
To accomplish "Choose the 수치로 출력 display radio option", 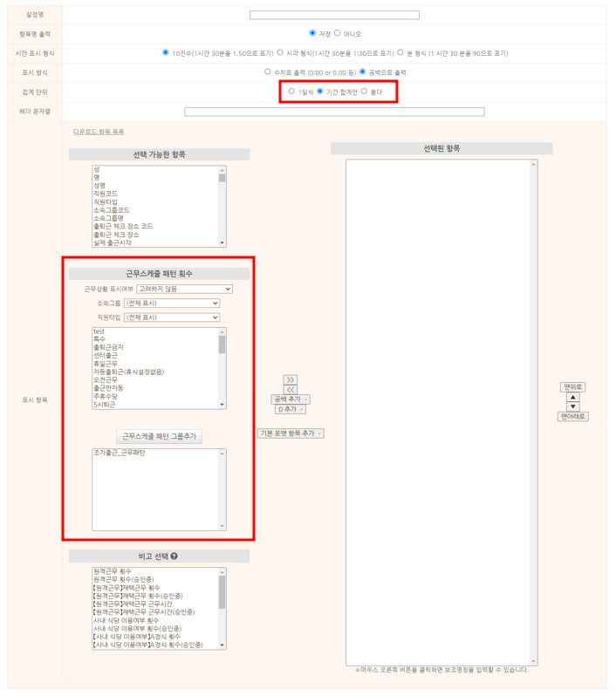I will pyautogui.click(x=268, y=72).
